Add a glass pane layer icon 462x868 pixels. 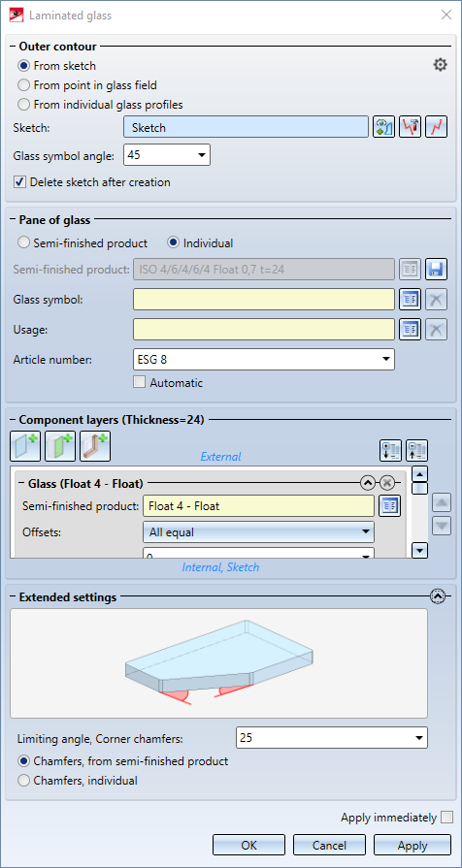(25, 447)
